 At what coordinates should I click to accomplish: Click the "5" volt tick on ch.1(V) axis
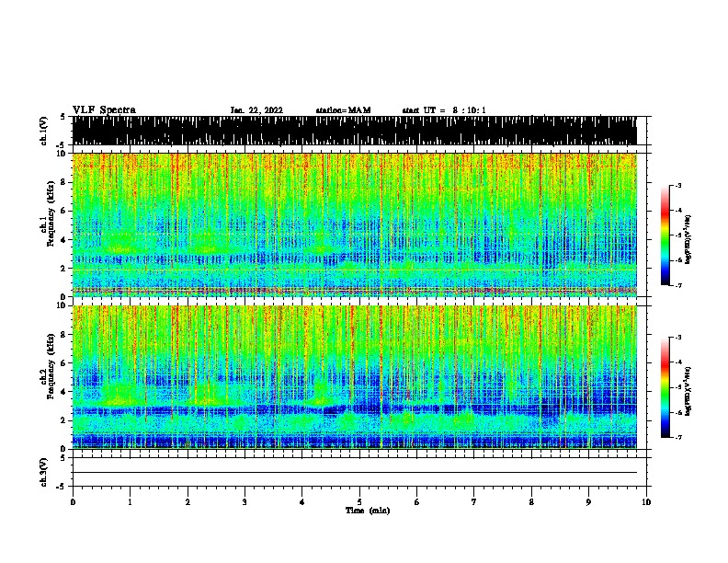click(x=63, y=117)
